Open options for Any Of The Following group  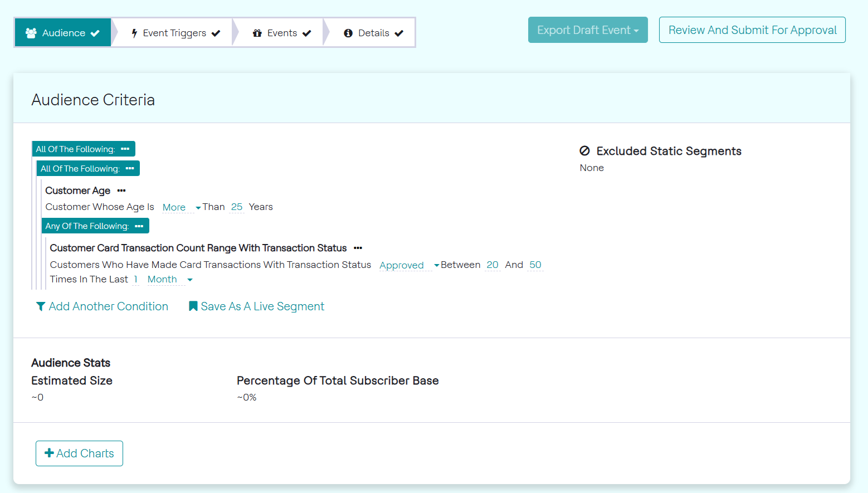(x=139, y=226)
